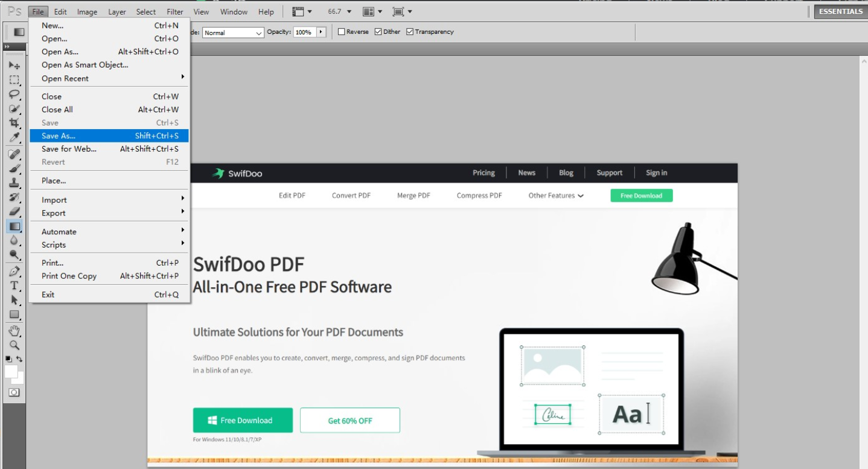Select the Hand tool
The height and width of the screenshot is (469, 868).
pyautogui.click(x=14, y=331)
